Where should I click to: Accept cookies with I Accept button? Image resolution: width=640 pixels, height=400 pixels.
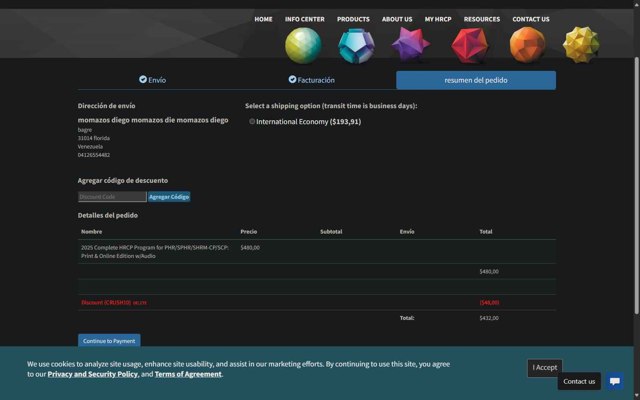(544, 368)
